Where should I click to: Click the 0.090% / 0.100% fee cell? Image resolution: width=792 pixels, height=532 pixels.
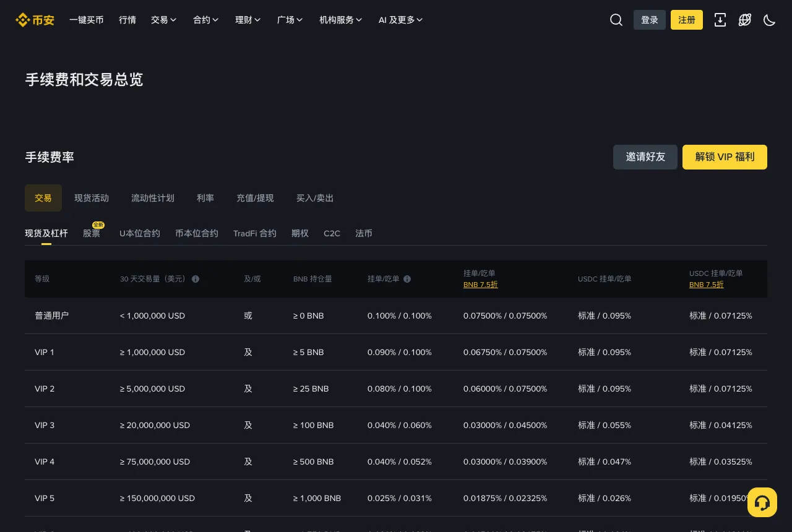click(400, 352)
